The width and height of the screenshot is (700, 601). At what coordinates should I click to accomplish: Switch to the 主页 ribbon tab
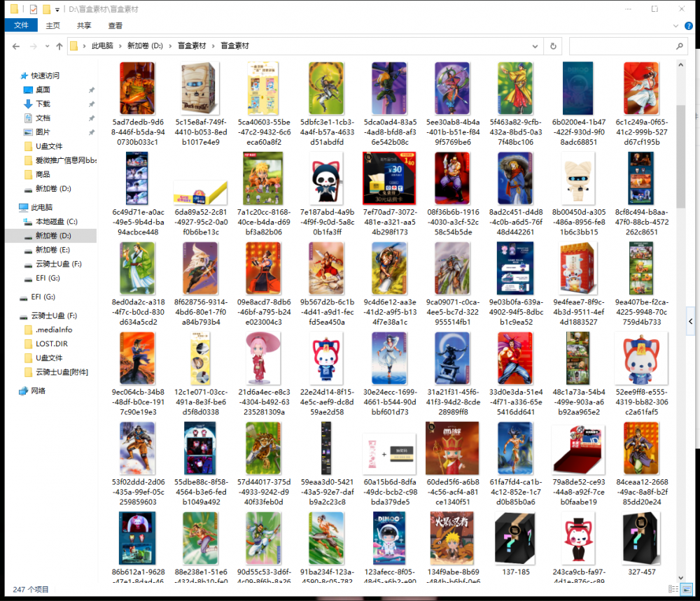pyautogui.click(x=52, y=25)
